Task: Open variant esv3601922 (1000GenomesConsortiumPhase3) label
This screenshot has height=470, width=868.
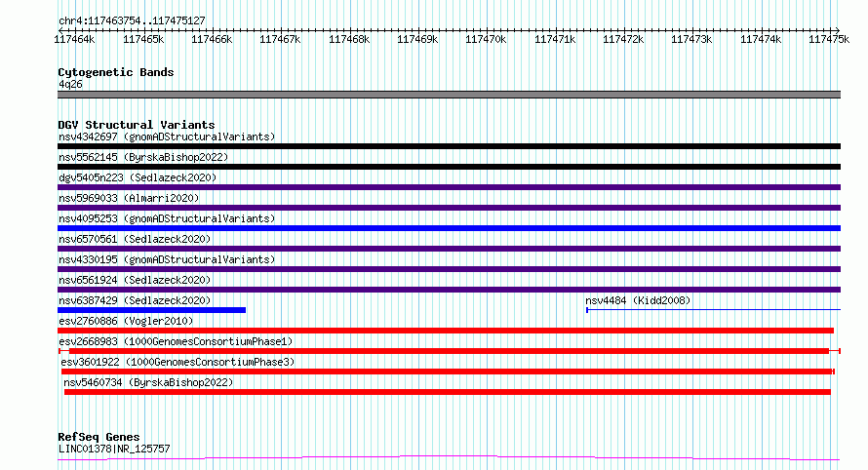Action: tap(178, 362)
